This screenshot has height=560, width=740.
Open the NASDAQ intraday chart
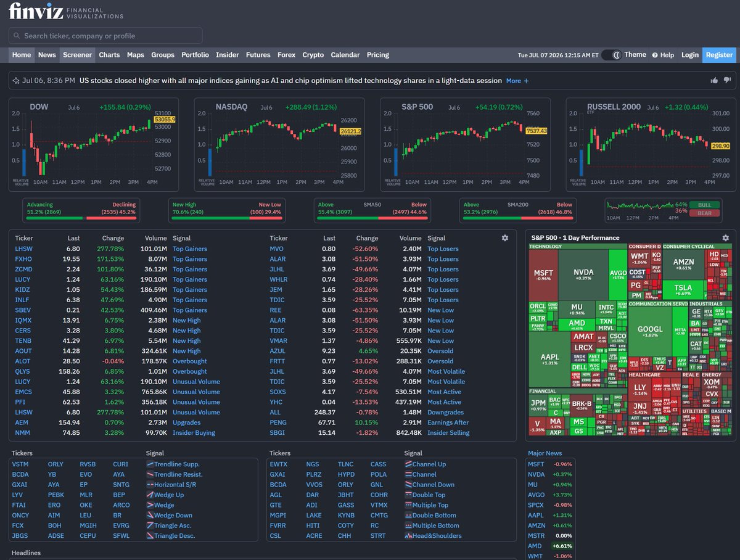point(279,144)
